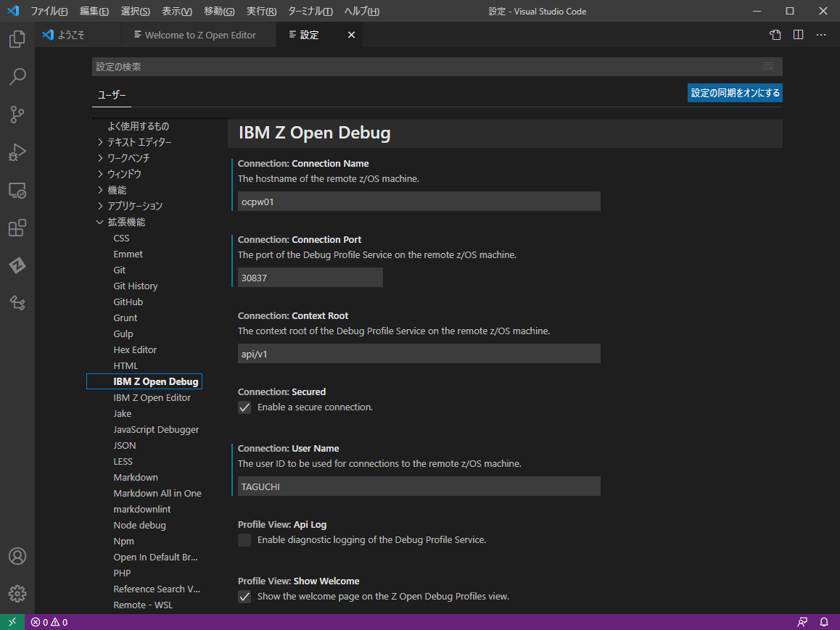
Task: Open the Z Open Debug profiles icon
Action: (17, 303)
